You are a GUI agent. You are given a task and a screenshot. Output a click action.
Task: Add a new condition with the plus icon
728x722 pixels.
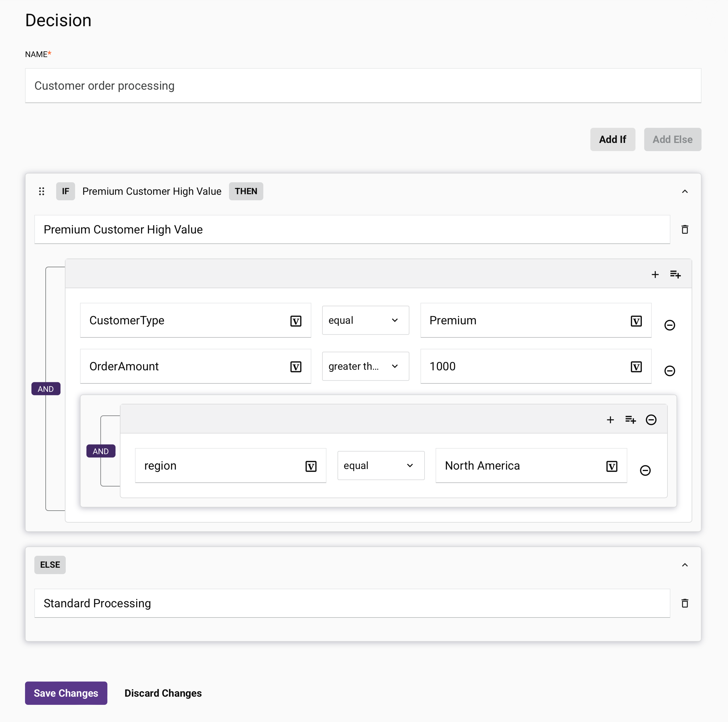(x=655, y=274)
